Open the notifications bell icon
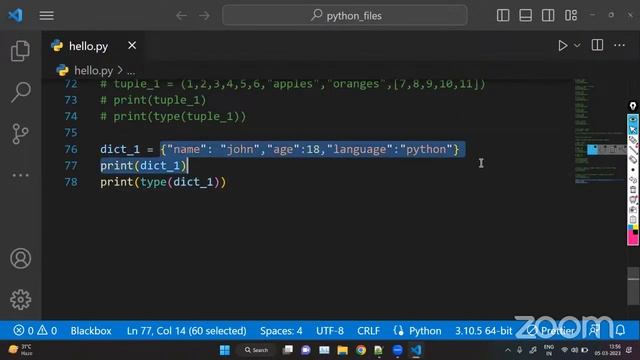 click(620, 330)
